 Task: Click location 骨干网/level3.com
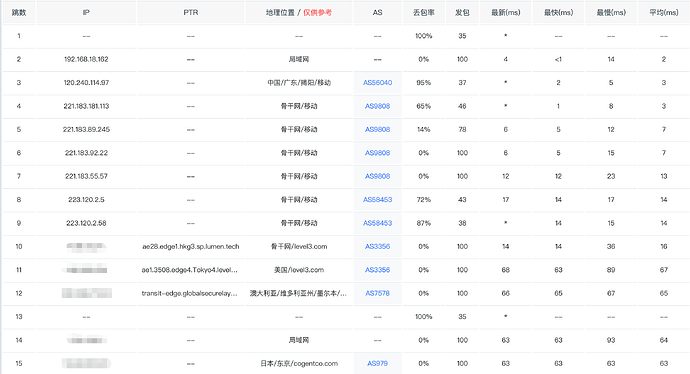tap(299, 246)
